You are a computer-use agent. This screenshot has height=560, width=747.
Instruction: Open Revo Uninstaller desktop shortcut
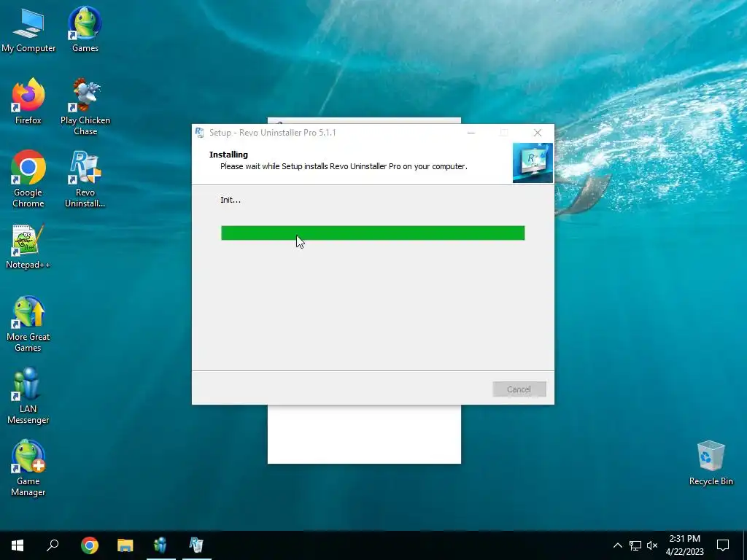85,179
